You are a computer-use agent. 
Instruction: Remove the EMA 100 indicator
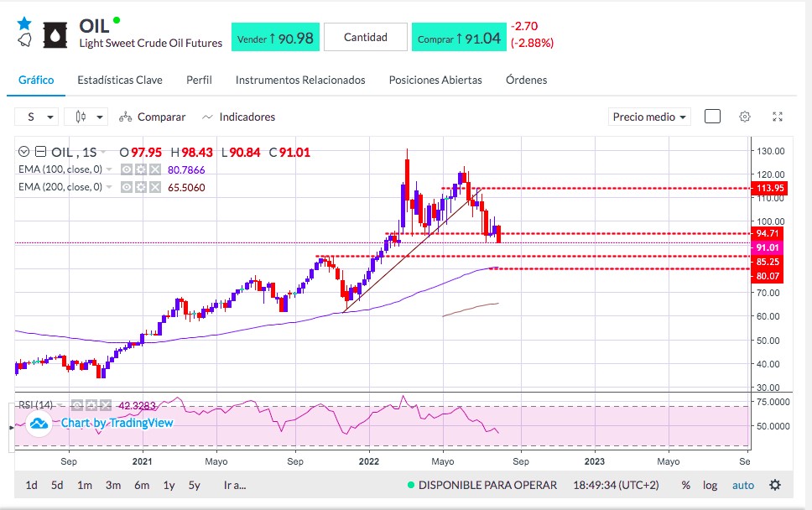[x=155, y=169]
